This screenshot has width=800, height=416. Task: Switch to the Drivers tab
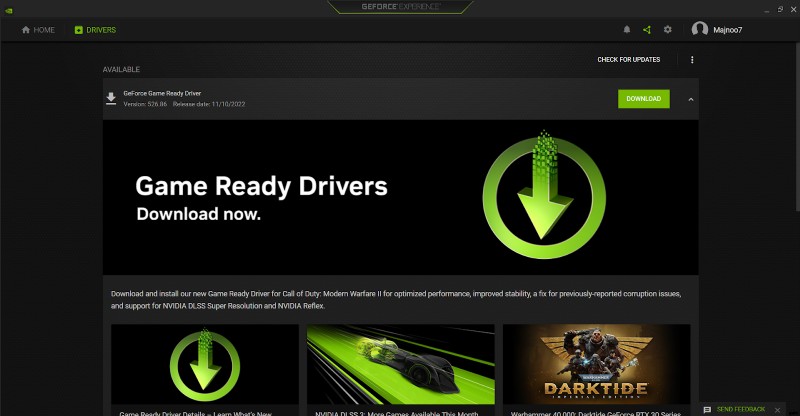click(95, 30)
